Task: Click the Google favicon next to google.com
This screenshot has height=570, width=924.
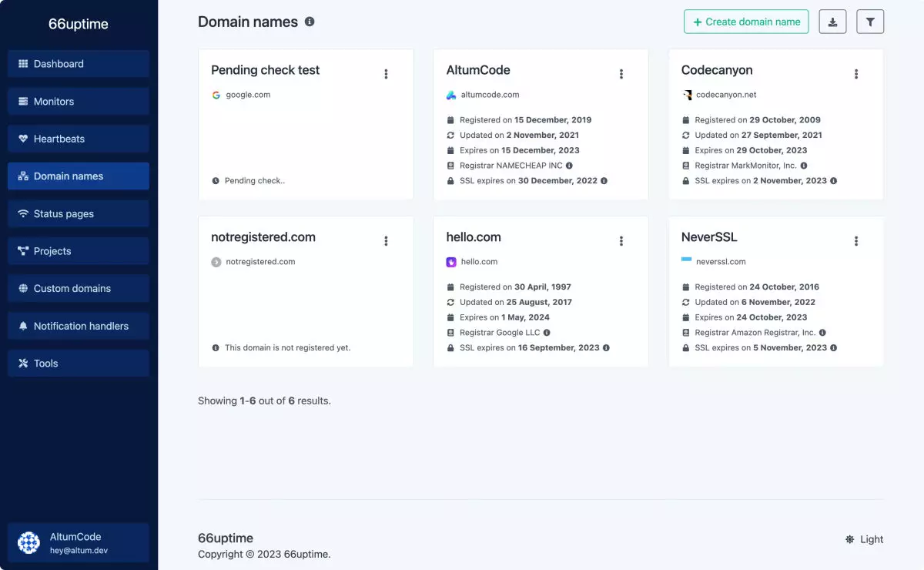Action: click(216, 96)
